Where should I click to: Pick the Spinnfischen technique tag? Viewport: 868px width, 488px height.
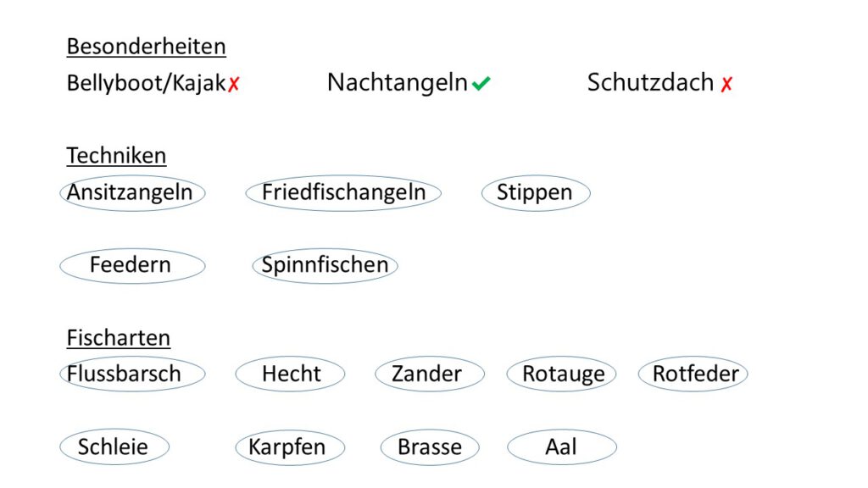point(325,265)
